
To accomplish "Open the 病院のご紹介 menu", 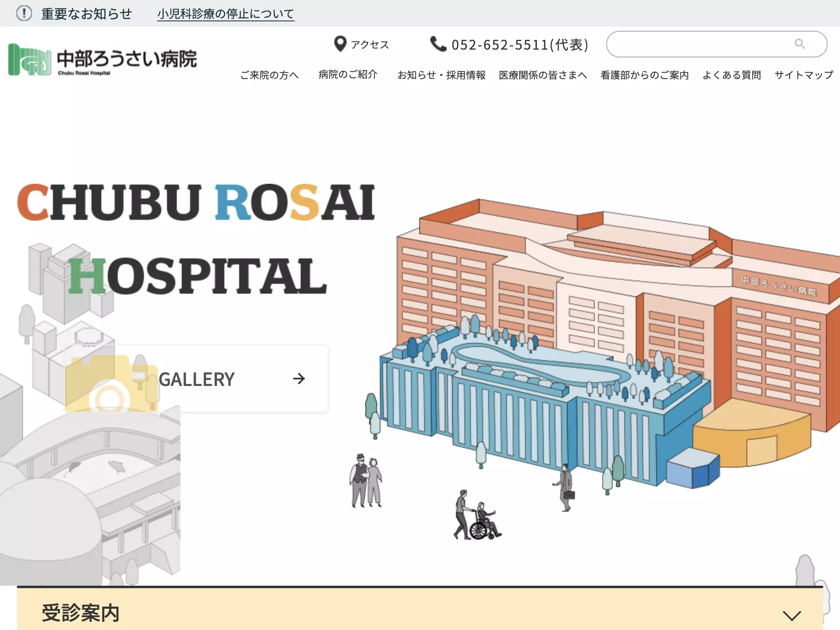I will click(x=348, y=75).
